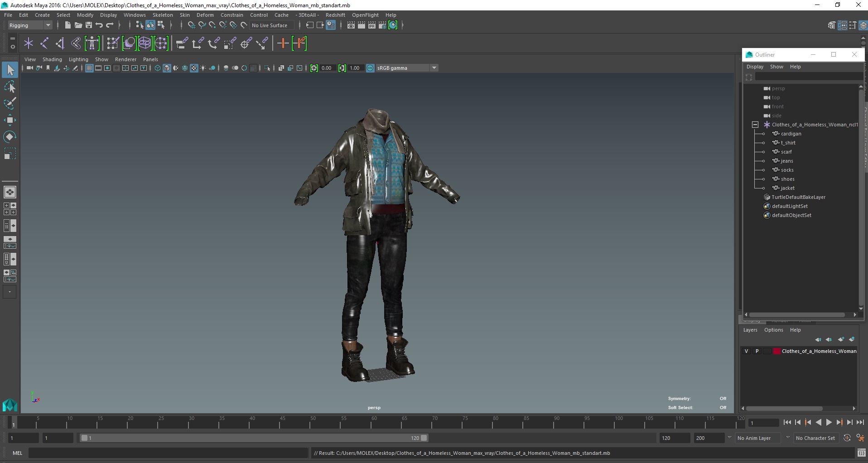Open the sRGB gamma view transform dropdown
This screenshot has width=868, height=463.
[434, 68]
